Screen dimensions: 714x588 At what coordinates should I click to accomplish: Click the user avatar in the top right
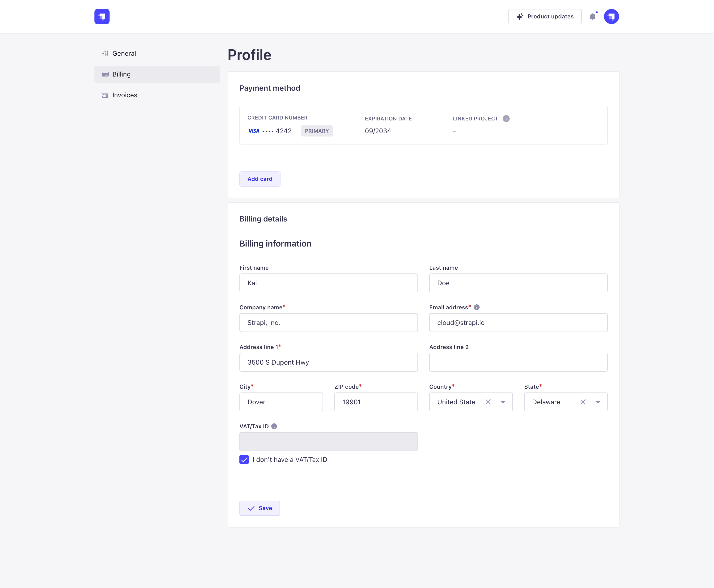click(611, 16)
